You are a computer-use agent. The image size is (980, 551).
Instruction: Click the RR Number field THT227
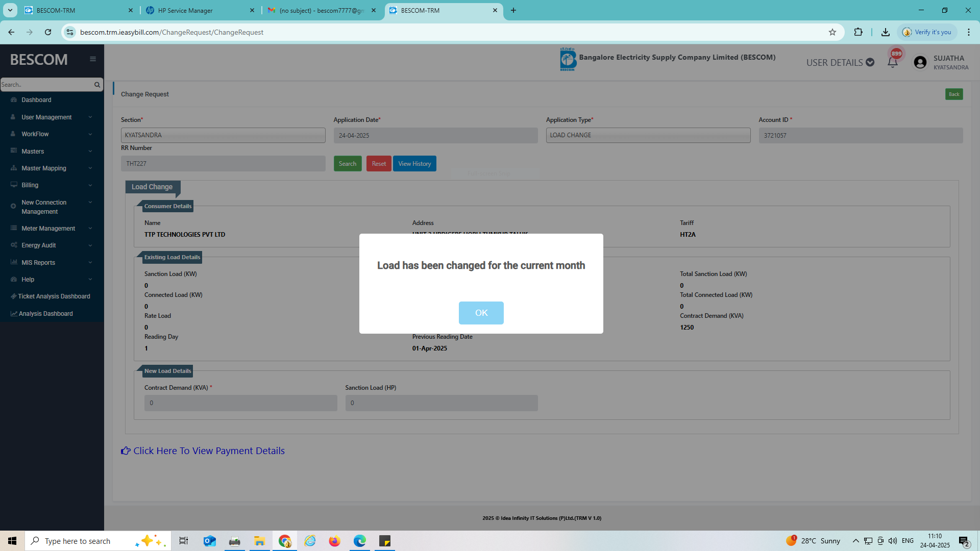(x=223, y=164)
